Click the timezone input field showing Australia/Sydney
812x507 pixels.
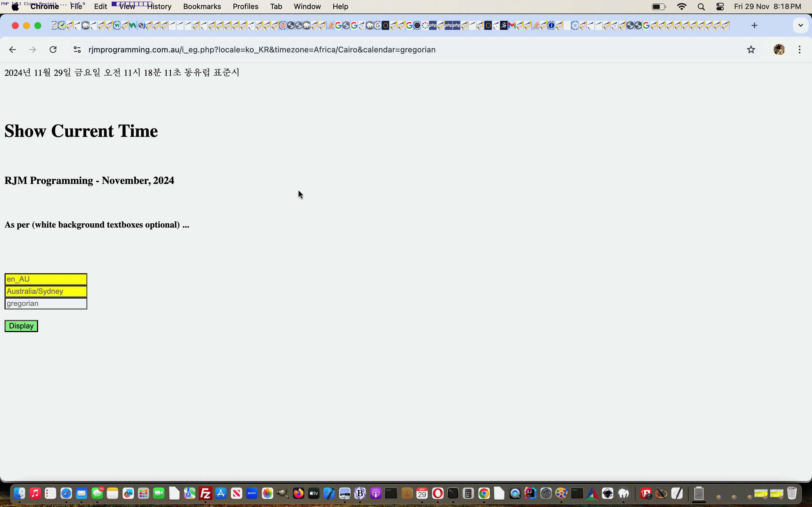pos(46,291)
